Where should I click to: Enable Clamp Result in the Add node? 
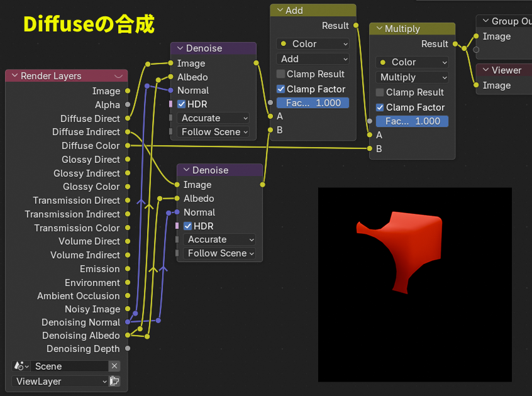(x=281, y=74)
